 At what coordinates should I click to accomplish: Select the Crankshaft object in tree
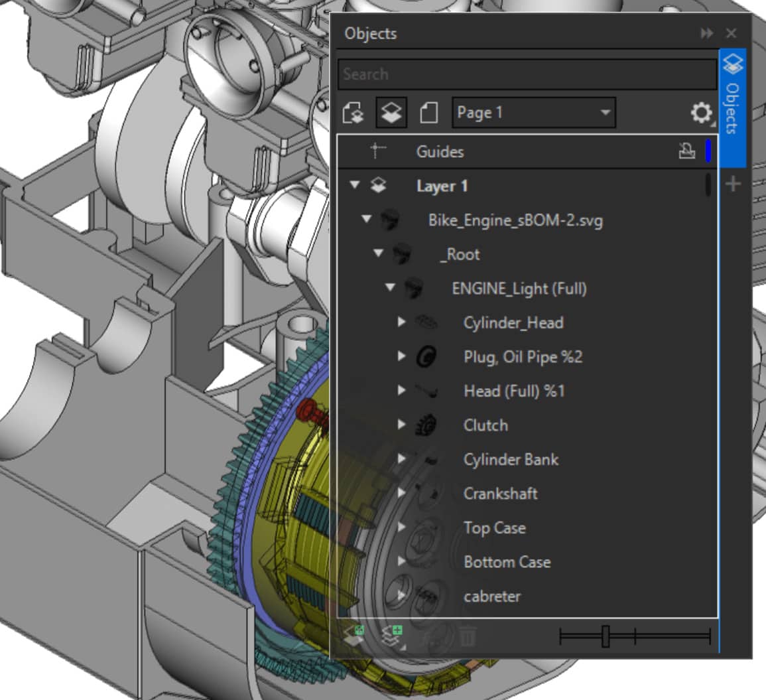point(500,494)
